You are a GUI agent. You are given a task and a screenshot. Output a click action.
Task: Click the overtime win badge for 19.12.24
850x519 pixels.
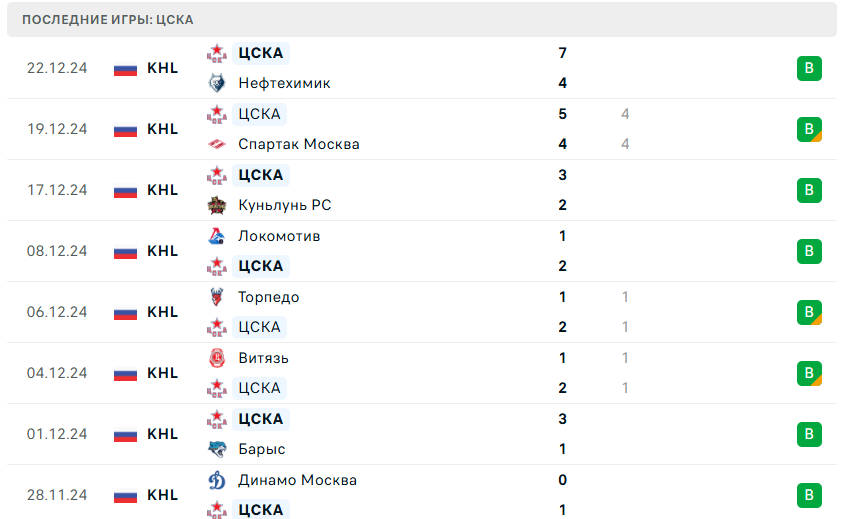pyautogui.click(x=809, y=130)
